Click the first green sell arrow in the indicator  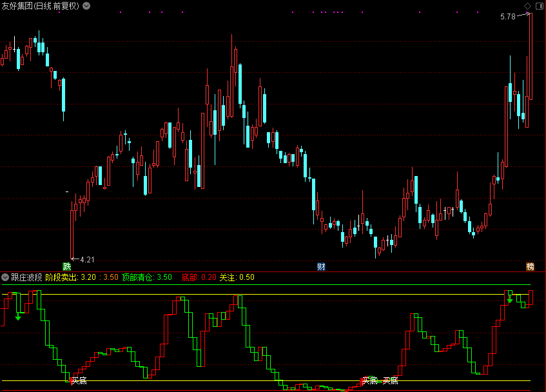[x=18, y=317]
